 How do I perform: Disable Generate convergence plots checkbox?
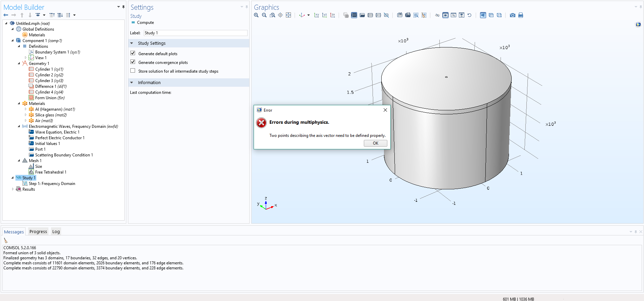pos(133,62)
